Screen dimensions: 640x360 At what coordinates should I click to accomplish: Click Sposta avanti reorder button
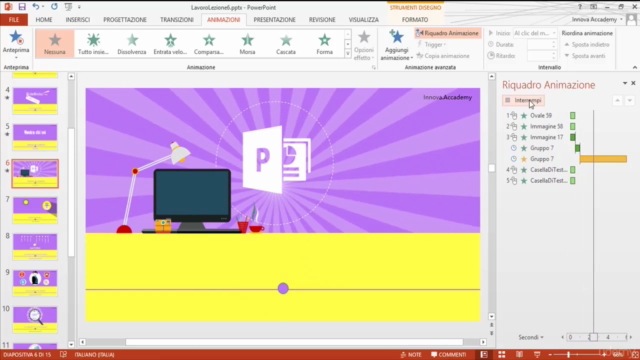584,56
